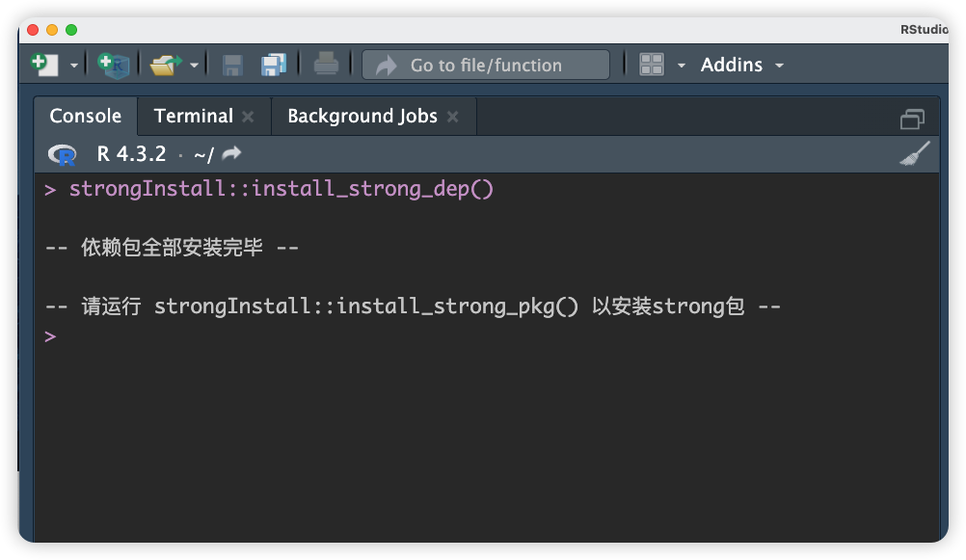966x560 pixels.
Task: View the current working directory arrow
Action: [231, 153]
